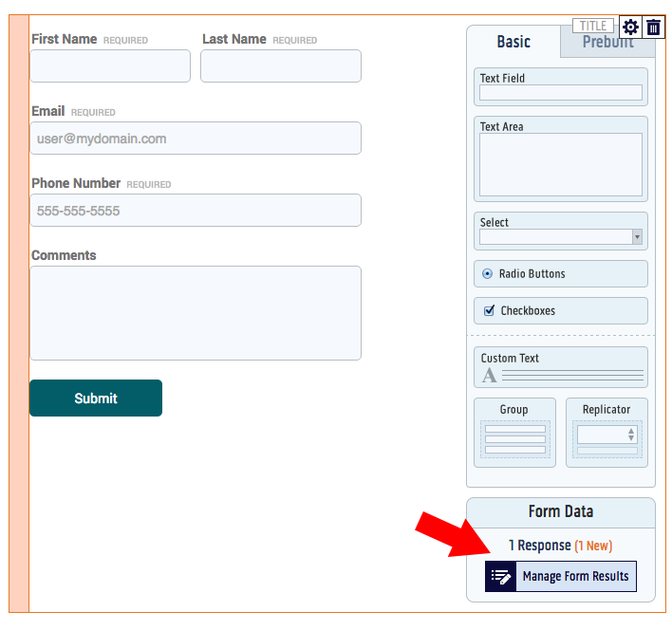
Task: Switch to the Basic tab
Action: pyautogui.click(x=513, y=42)
